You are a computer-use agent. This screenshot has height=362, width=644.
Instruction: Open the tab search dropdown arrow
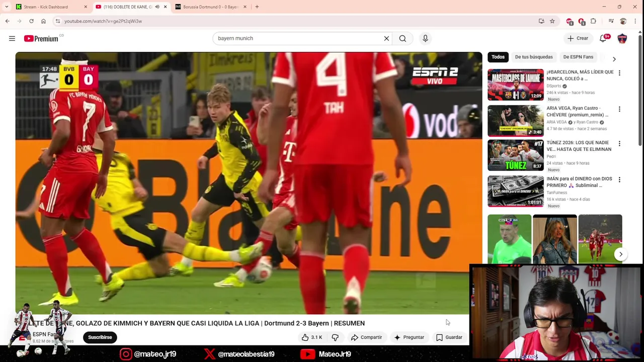[6, 7]
